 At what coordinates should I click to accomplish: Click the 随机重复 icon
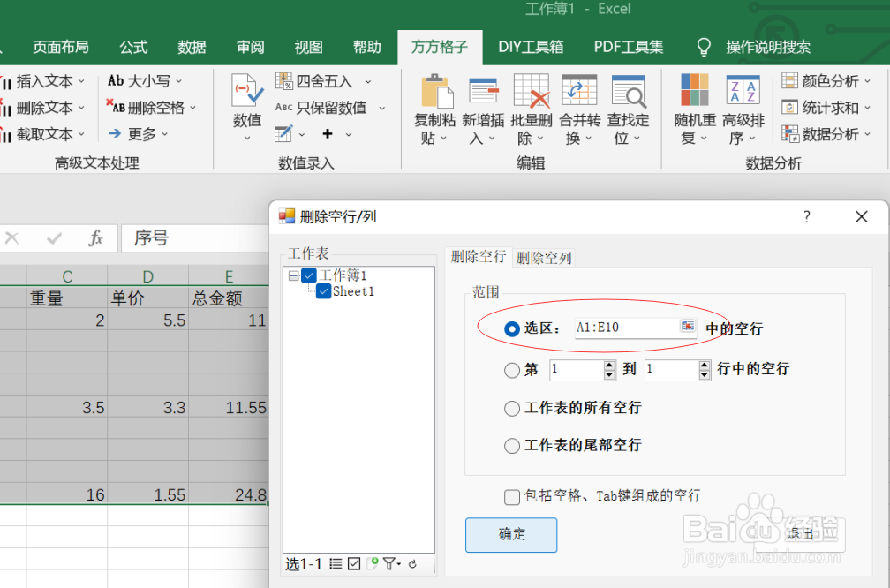695,90
